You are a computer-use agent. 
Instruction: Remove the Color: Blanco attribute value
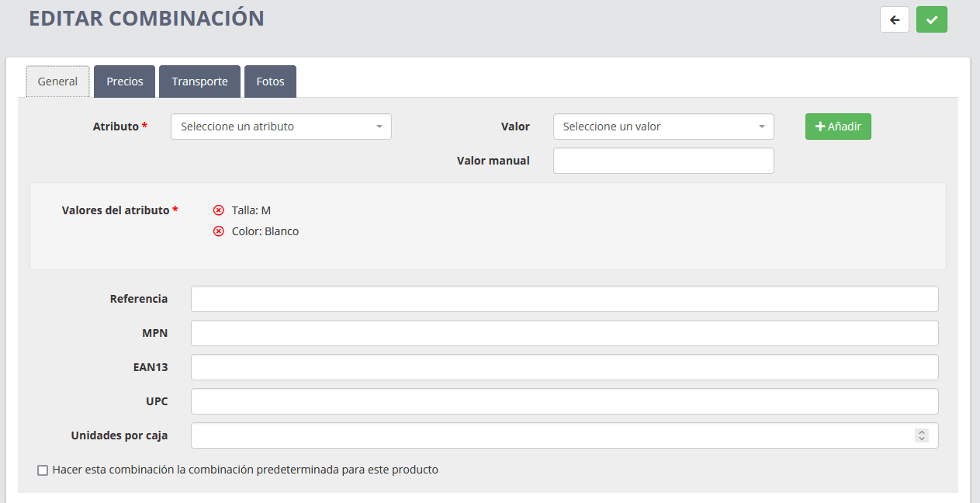219,231
